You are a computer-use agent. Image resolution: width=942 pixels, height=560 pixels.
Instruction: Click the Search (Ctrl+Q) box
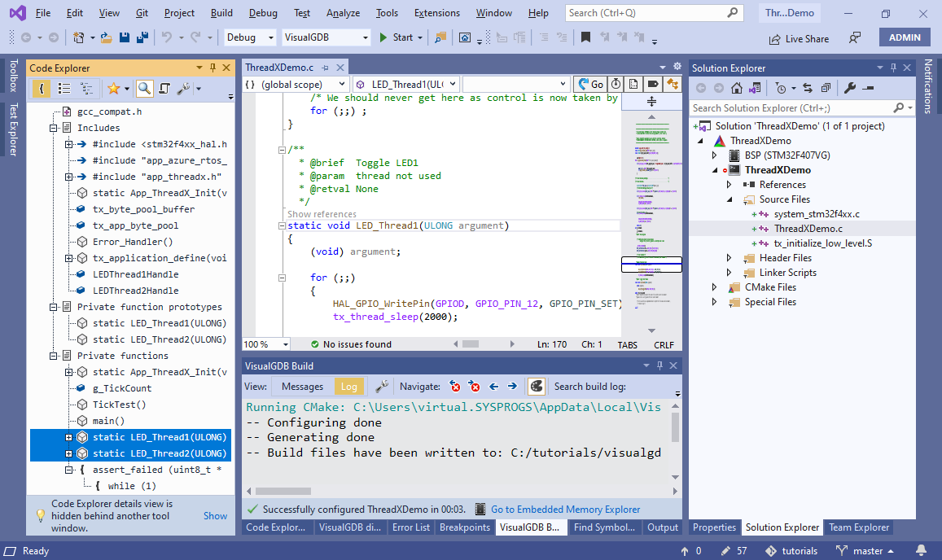(655, 13)
